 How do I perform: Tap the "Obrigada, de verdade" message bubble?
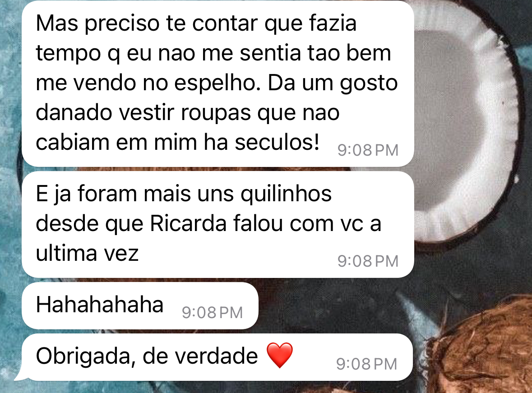[217, 357]
